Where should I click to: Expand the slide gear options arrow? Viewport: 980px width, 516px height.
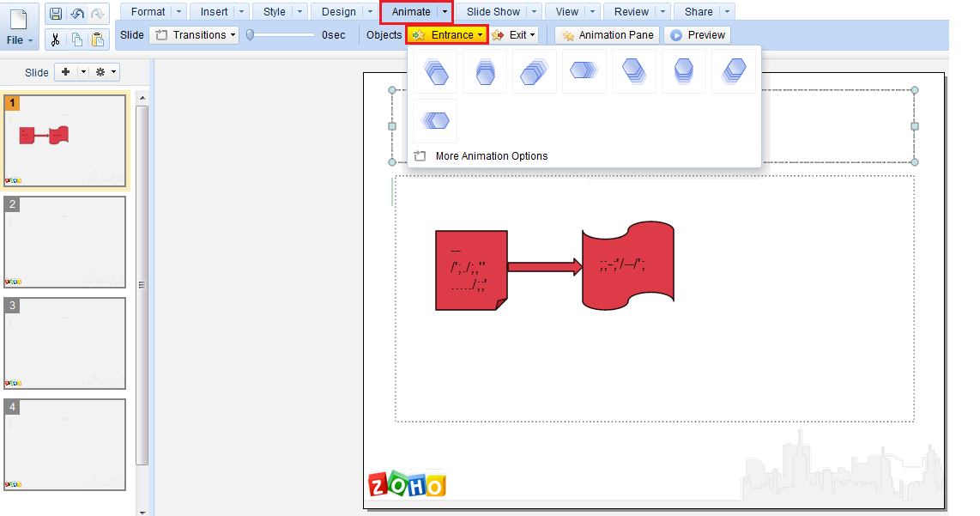pos(114,72)
